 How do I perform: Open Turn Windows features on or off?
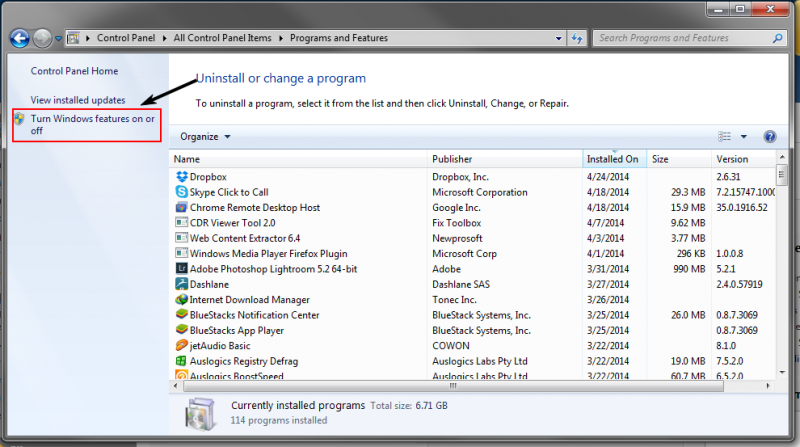tap(92, 125)
